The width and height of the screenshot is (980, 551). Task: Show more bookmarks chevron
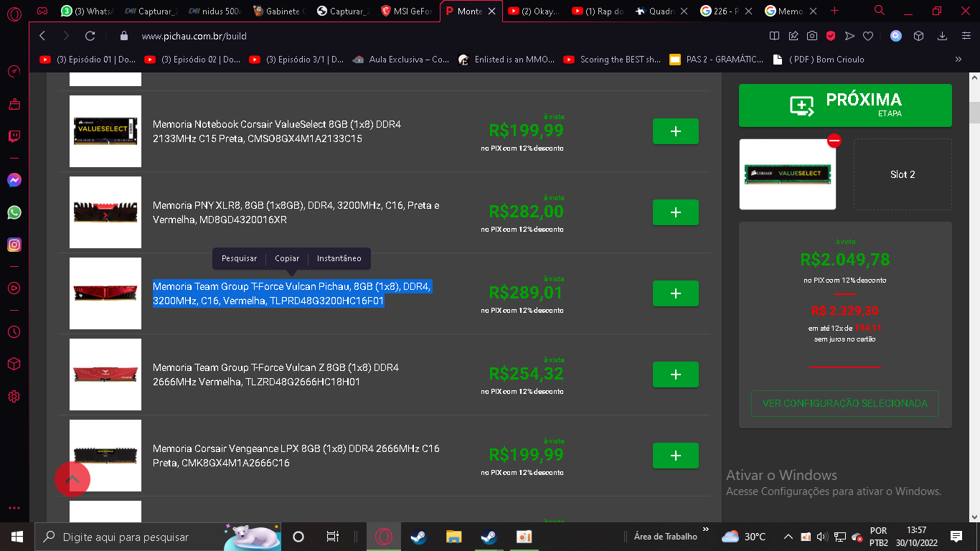click(958, 60)
